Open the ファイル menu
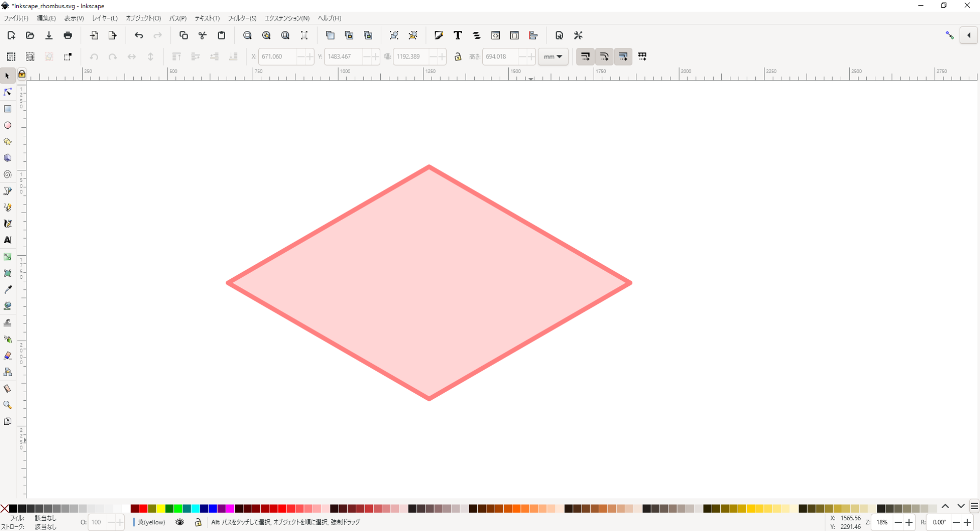 pos(16,18)
